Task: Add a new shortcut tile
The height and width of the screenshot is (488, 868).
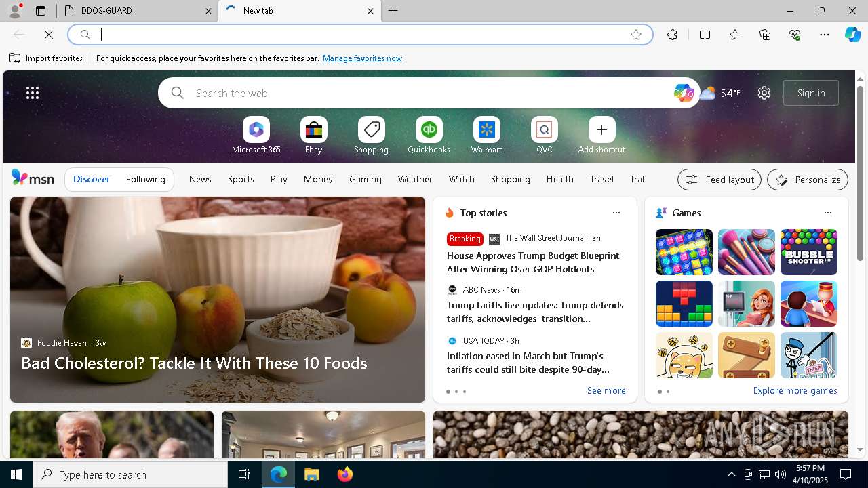Action: [601, 136]
